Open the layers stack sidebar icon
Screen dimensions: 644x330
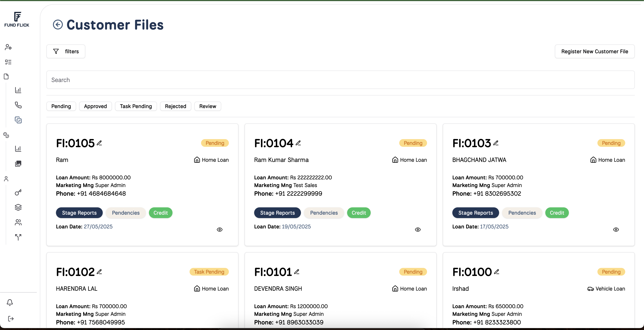[x=18, y=207]
